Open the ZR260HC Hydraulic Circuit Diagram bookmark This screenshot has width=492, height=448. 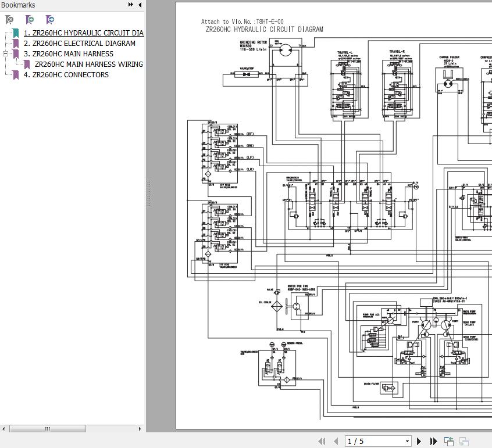(x=84, y=33)
